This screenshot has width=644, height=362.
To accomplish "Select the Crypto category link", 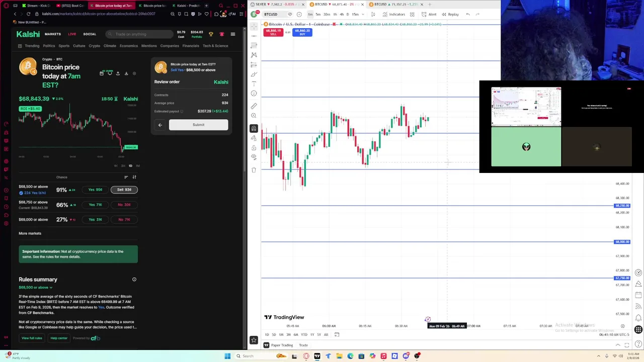I will click(x=94, y=46).
